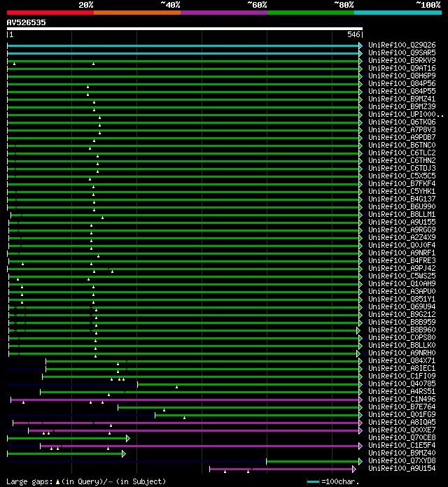The image size is (448, 487).
Task: Click the UniRef100_A7P8V3 label
Action: click(x=402, y=130)
